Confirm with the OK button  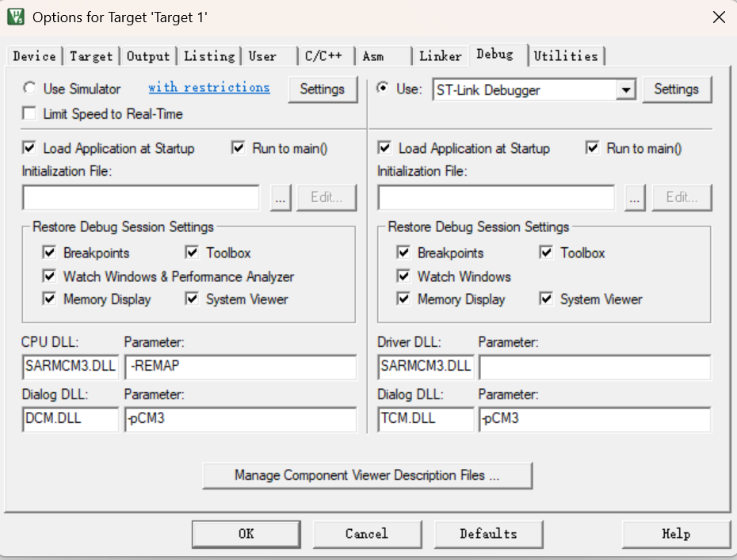pos(246,534)
